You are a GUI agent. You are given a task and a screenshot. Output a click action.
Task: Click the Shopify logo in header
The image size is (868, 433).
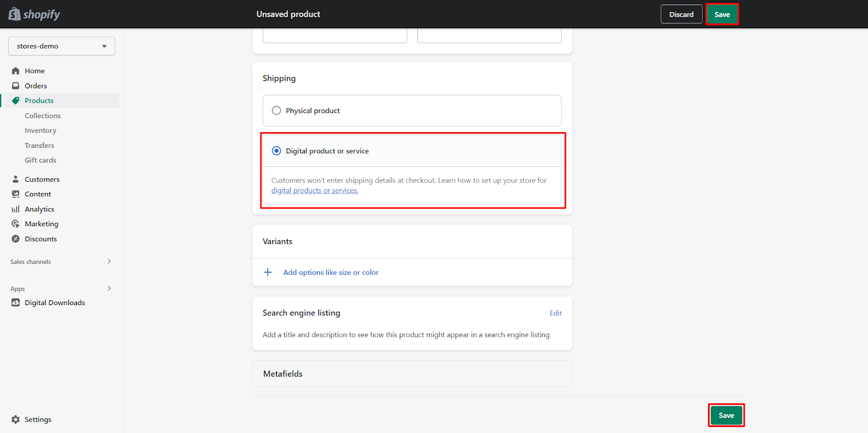[x=34, y=14]
